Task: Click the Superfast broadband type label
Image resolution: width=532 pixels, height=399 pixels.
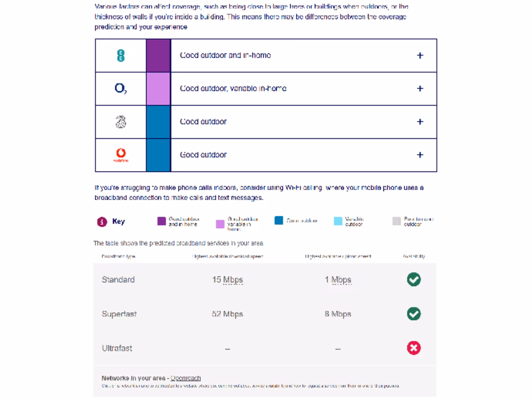Action: 119,314
